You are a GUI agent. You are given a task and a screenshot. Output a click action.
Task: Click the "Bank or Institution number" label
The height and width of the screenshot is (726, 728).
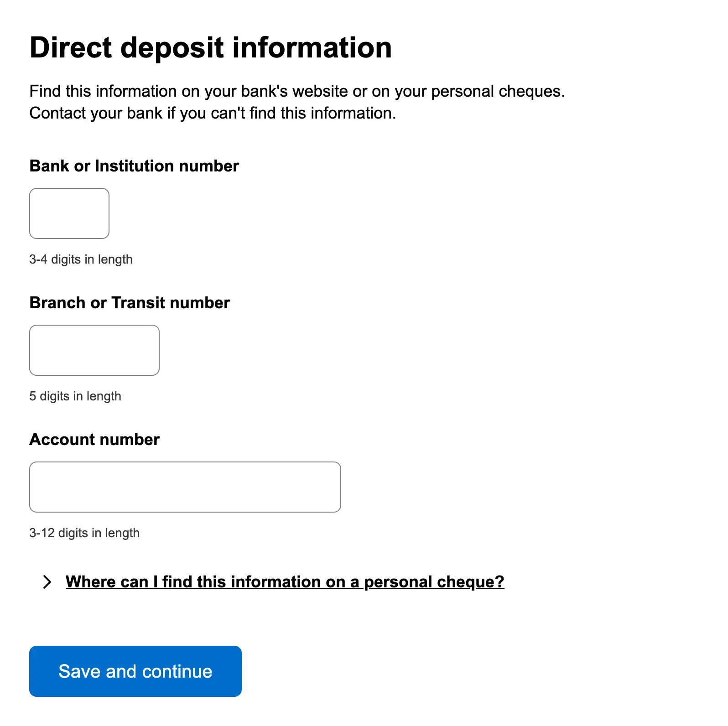(x=134, y=166)
